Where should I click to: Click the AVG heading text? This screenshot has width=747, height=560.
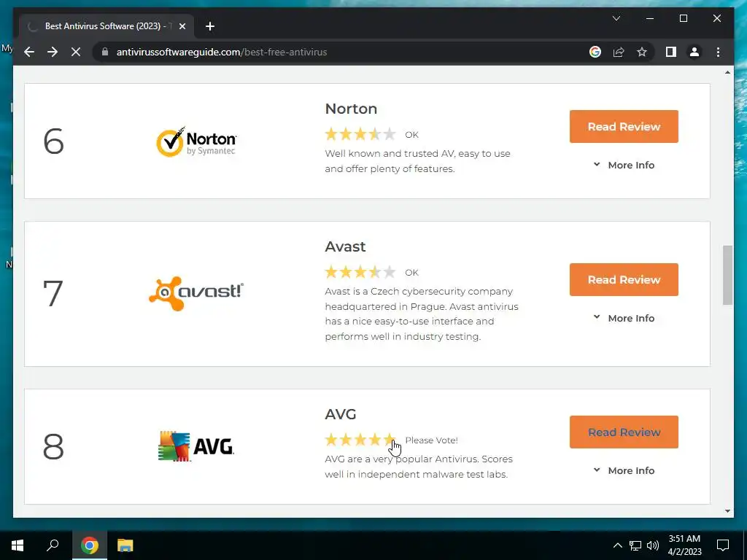341,414
